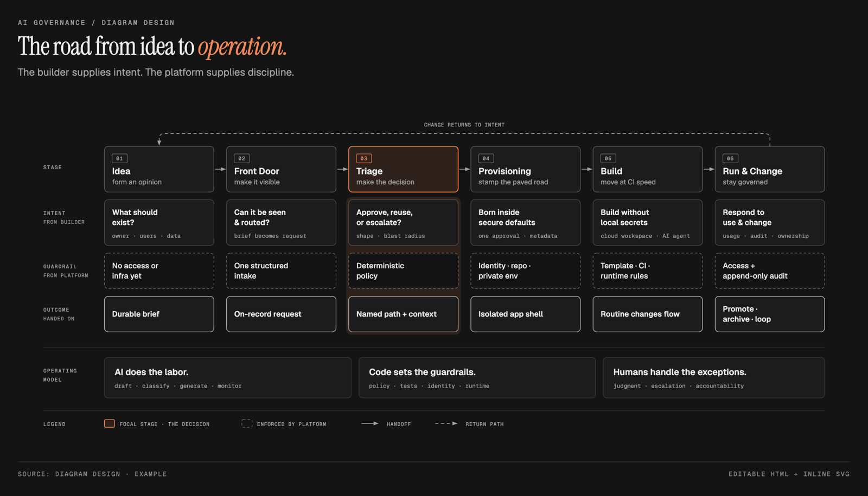Viewport: 868px width, 496px height.
Task: Click the 01 badge in Idea stage
Action: click(x=119, y=158)
